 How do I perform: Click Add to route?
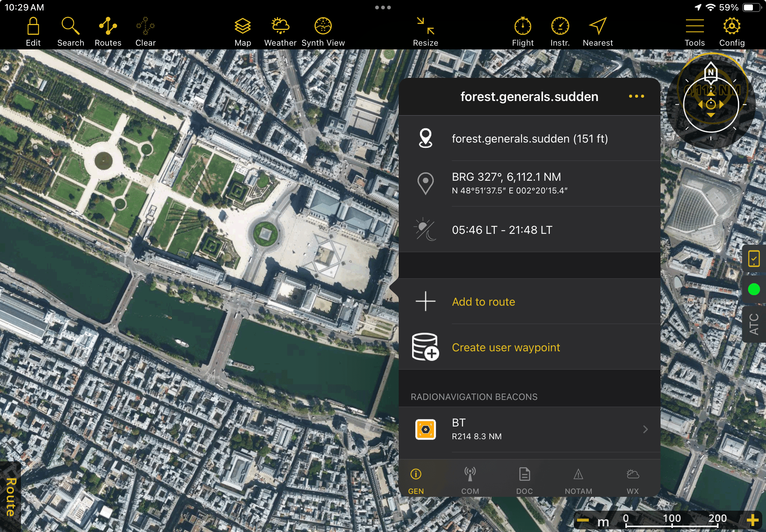pyautogui.click(x=483, y=302)
